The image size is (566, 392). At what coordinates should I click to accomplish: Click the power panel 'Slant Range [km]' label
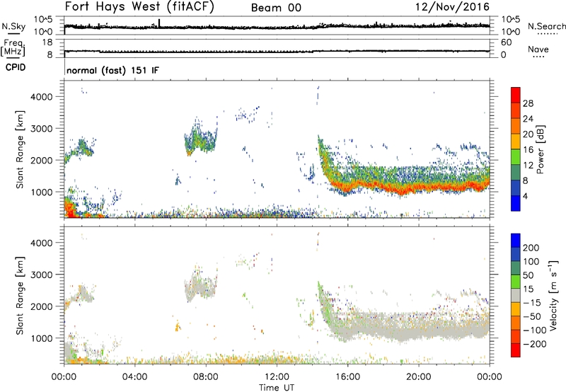(x=20, y=149)
